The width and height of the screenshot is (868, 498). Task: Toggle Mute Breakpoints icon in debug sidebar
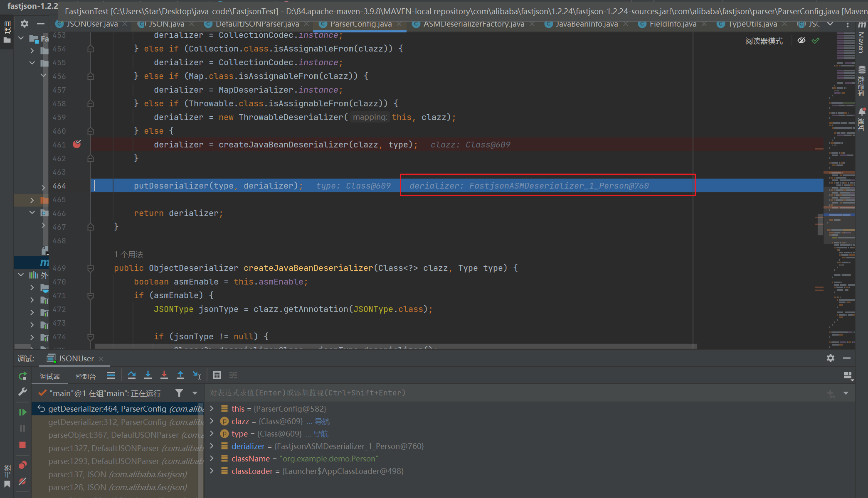(22, 481)
